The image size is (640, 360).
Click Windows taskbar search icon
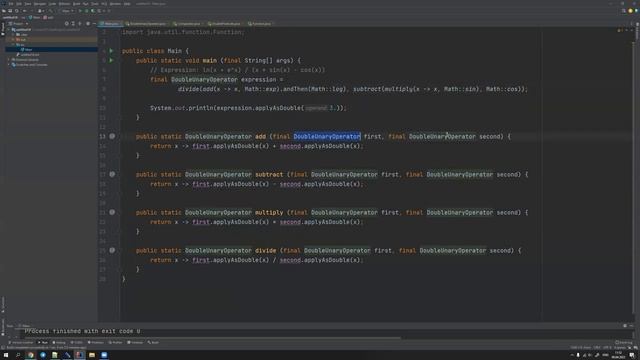(x=18, y=355)
